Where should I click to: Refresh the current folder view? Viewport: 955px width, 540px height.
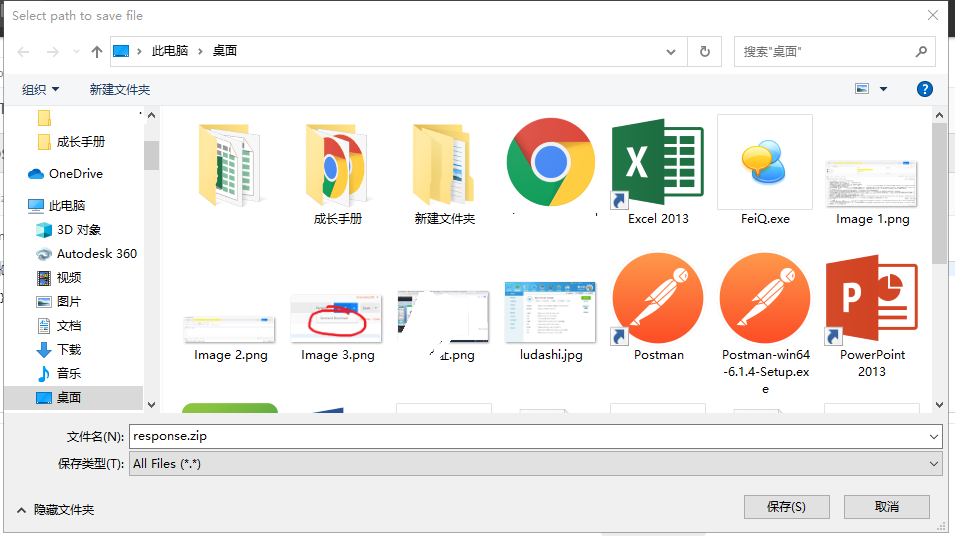tap(705, 52)
